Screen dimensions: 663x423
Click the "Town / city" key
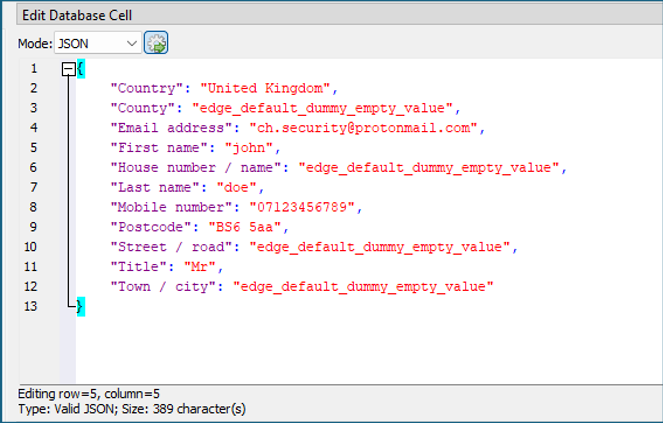click(163, 287)
